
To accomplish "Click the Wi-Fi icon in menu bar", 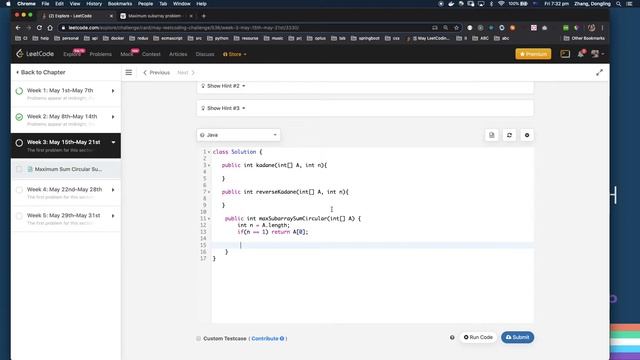I will pyautogui.click(x=501, y=4).
